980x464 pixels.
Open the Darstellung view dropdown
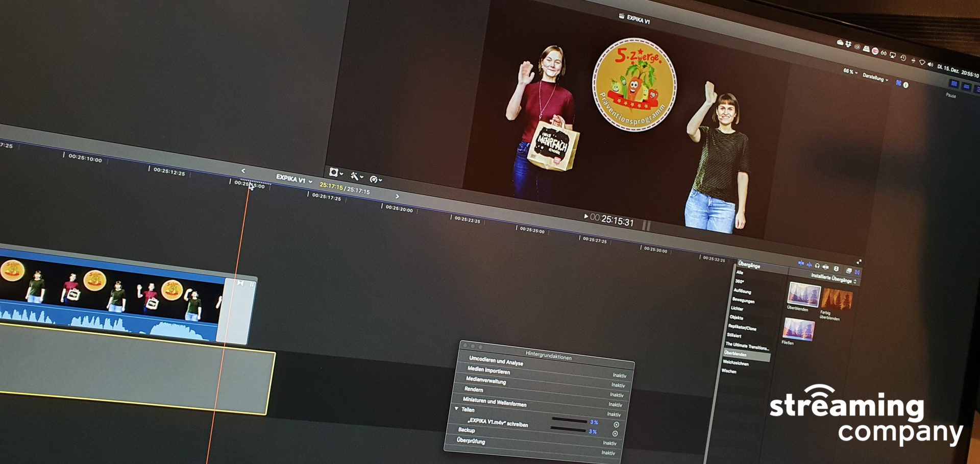click(x=875, y=77)
